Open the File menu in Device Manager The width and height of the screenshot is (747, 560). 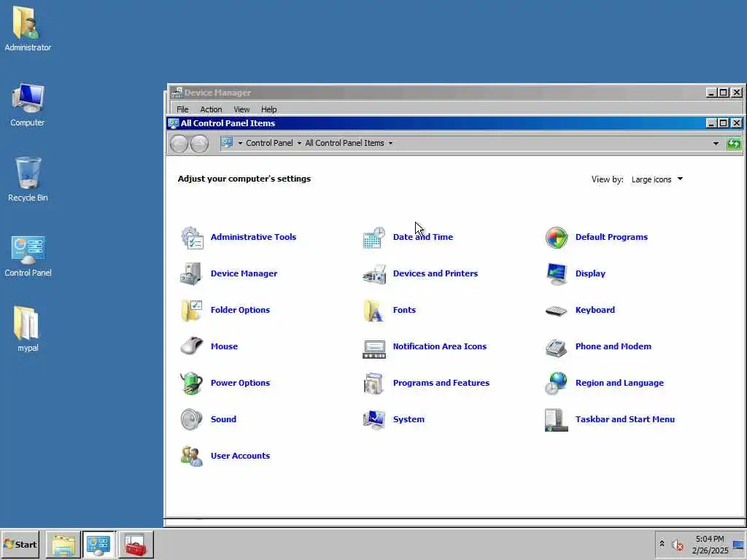point(182,109)
